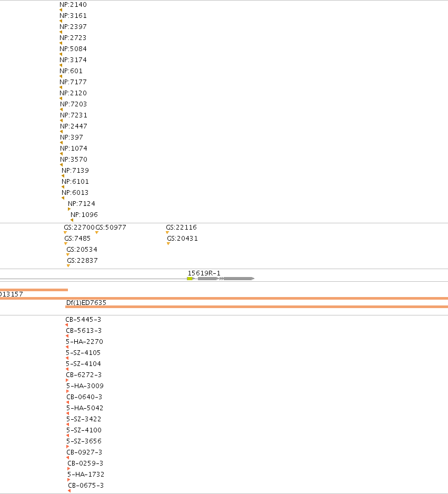Select the 15619R-1 transcript label
Viewport: 448px width, 494px height.
pyautogui.click(x=204, y=273)
